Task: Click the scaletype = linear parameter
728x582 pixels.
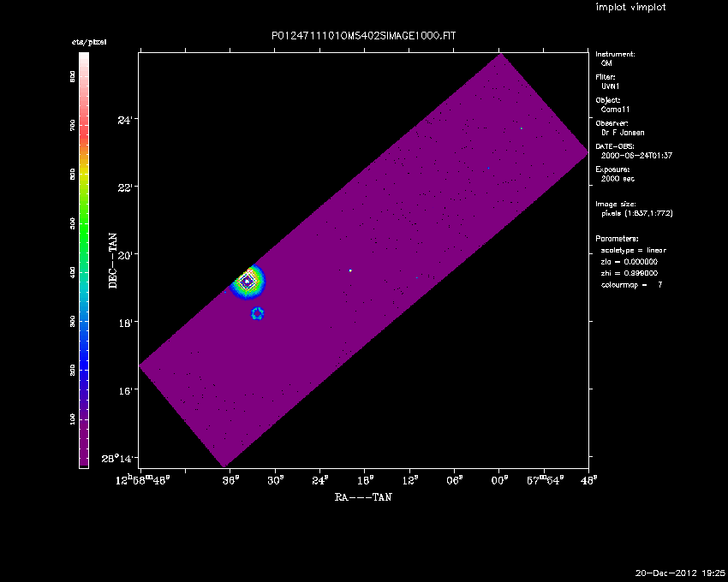Action: 634,250
